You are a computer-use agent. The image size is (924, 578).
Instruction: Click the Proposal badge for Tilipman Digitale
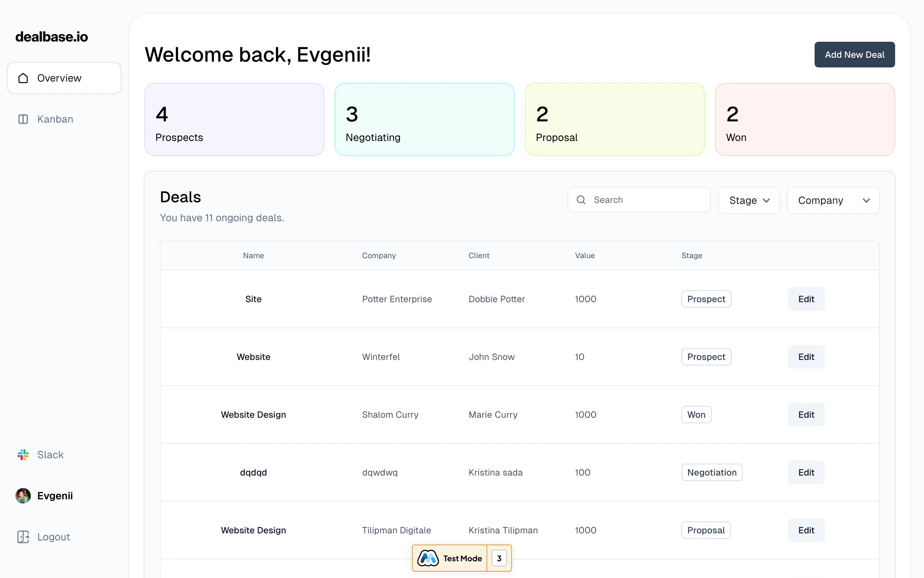coord(706,530)
